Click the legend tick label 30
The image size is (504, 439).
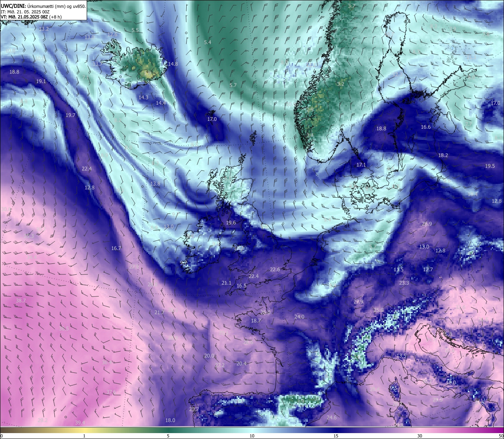click(420, 436)
